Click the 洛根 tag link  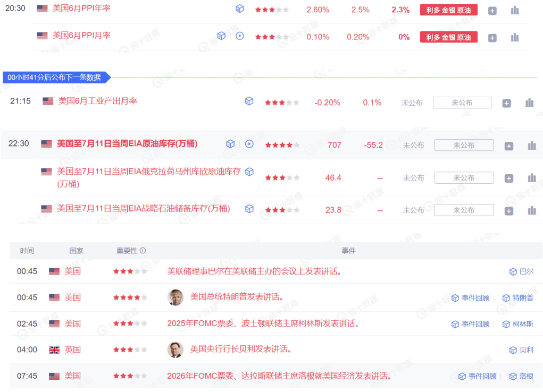(521, 376)
